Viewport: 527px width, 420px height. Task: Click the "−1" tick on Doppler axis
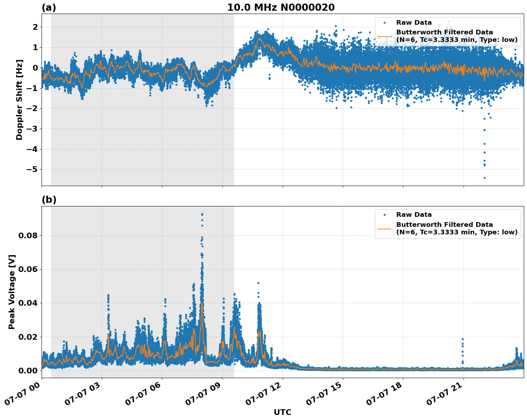(x=33, y=88)
